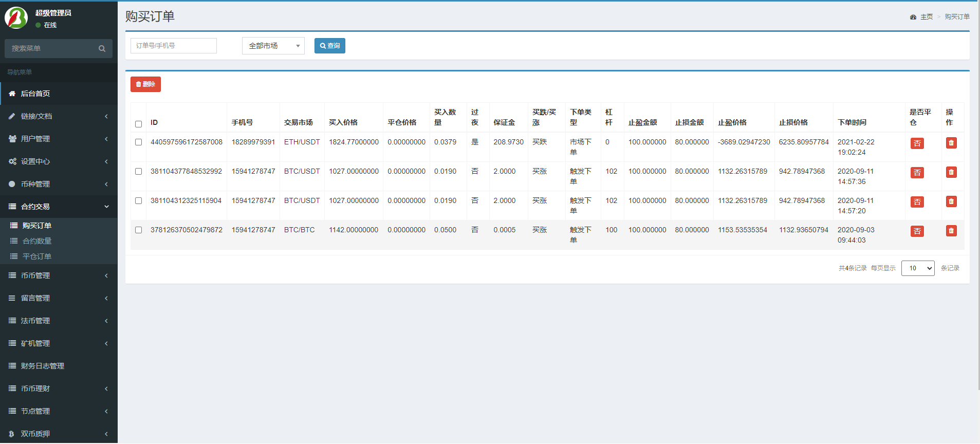Click trash icon for ETH/USDT order row

pyautogui.click(x=951, y=143)
